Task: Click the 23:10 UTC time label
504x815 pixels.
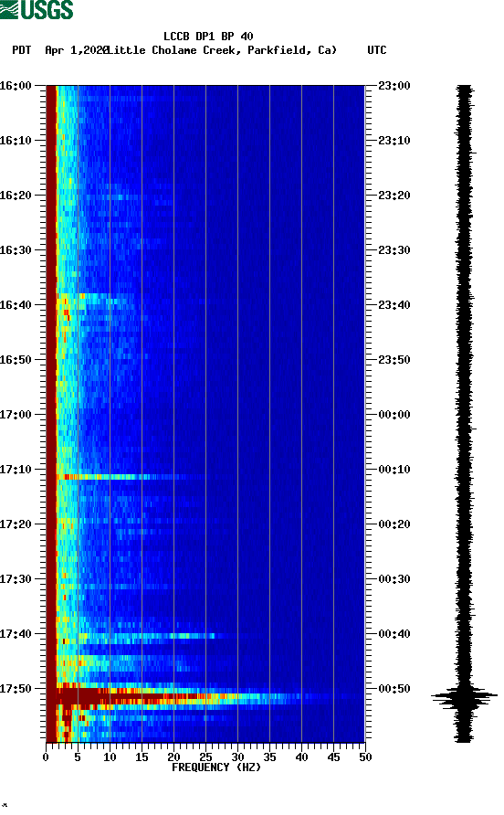Action: 394,141
